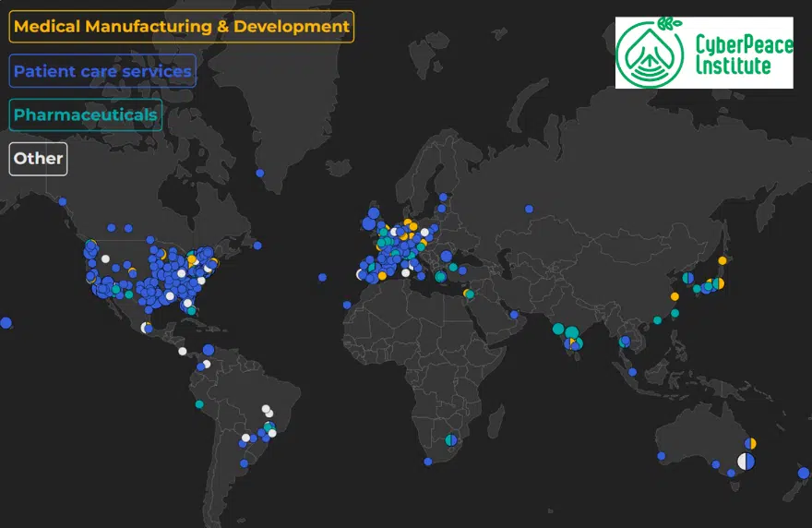Select the blue marker in western Australia

[662, 456]
